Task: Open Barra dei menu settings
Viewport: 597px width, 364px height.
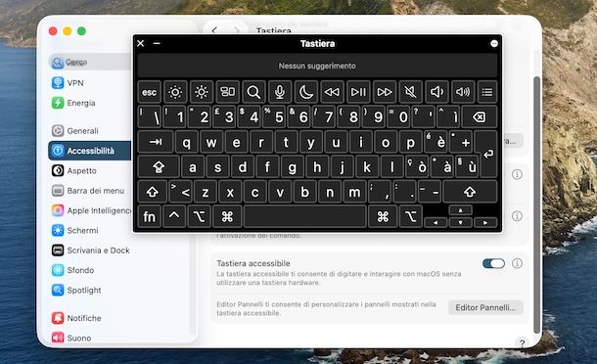Action: [89, 191]
